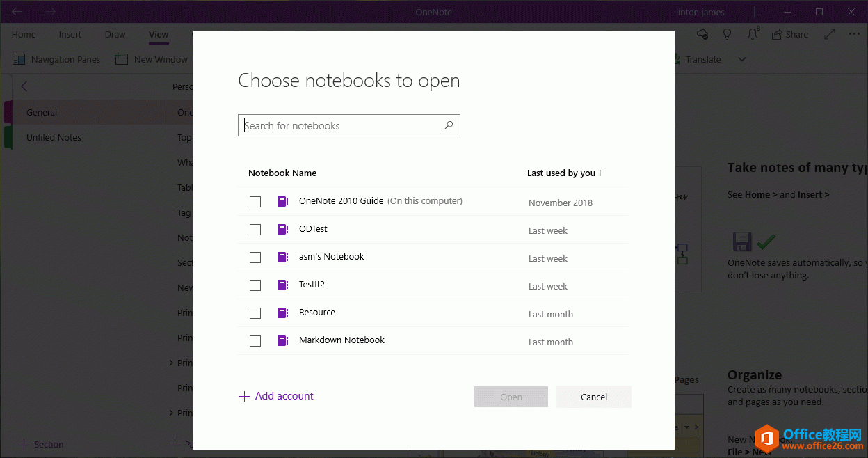Viewport: 868px width, 458px height.
Task: Click the full-screen diagonal arrow icon
Action: (829, 33)
